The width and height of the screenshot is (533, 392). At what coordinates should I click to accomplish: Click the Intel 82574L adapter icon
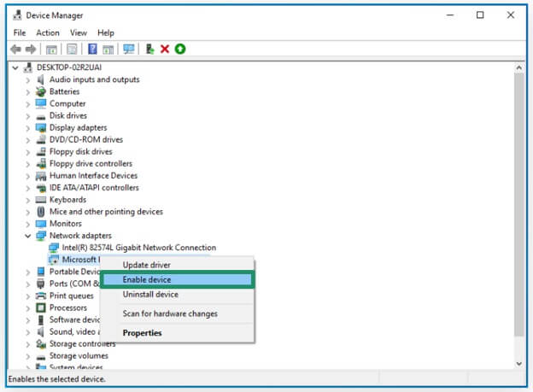[54, 248]
